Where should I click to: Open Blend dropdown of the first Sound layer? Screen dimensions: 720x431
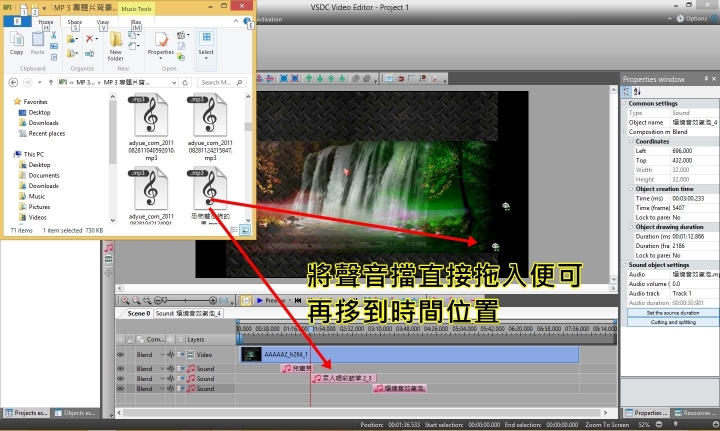(x=162, y=369)
